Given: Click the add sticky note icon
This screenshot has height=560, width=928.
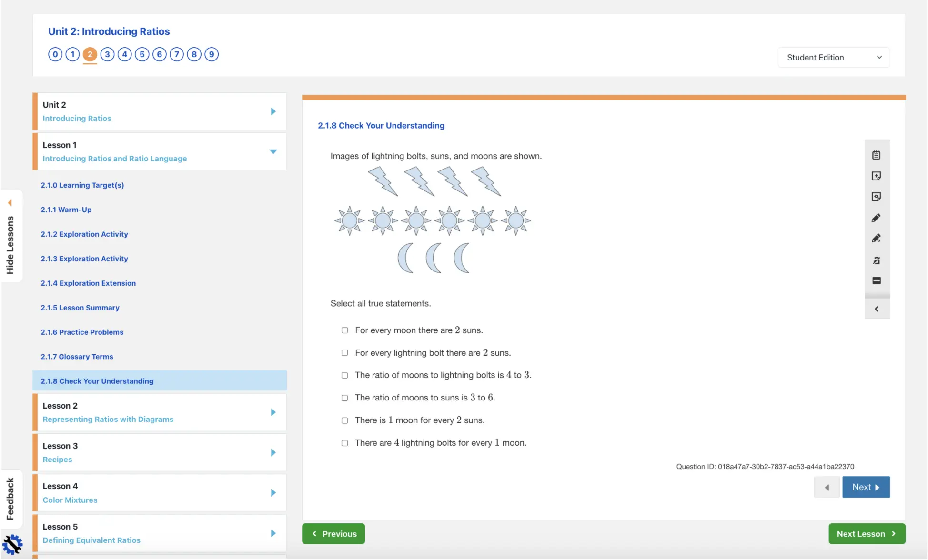Looking at the screenshot, I should coord(876,176).
